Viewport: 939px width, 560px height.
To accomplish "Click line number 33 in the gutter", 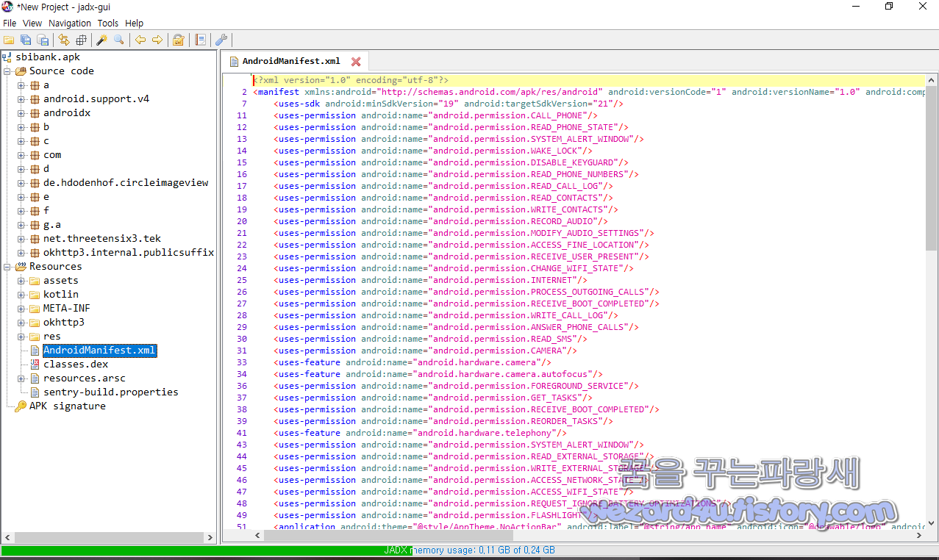I will [x=242, y=362].
